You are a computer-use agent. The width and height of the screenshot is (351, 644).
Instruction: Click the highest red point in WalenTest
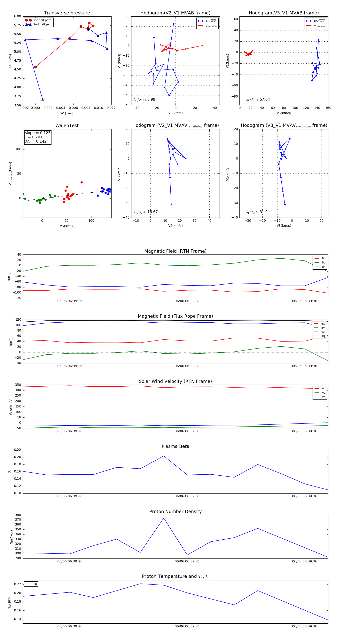(x=82, y=182)
